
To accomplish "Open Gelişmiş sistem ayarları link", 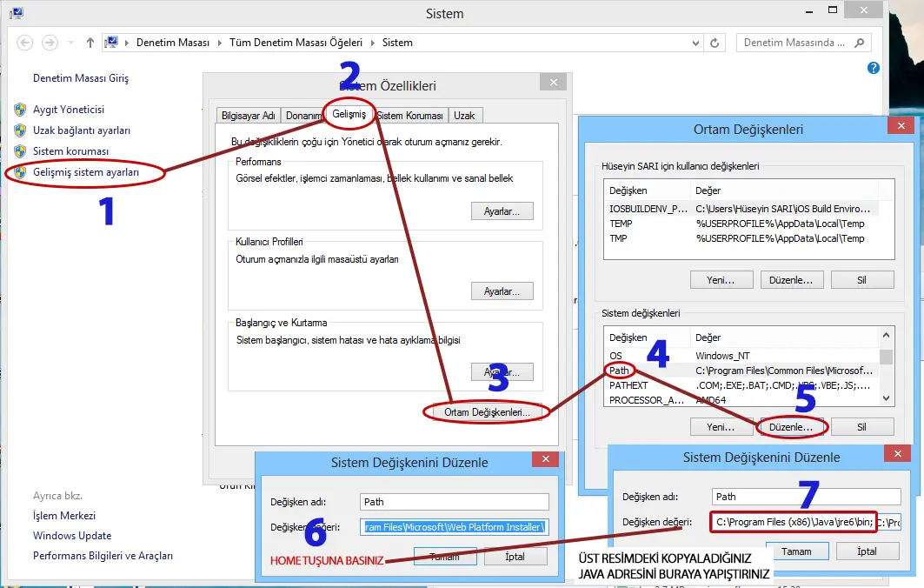I will click(x=86, y=172).
